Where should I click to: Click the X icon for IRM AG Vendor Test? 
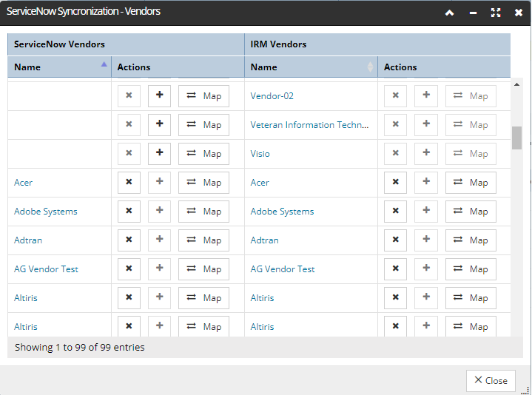(x=395, y=269)
